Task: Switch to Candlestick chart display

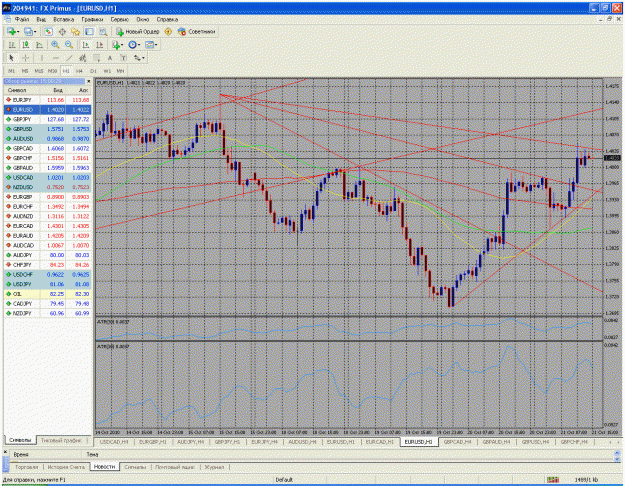Action: [26, 45]
